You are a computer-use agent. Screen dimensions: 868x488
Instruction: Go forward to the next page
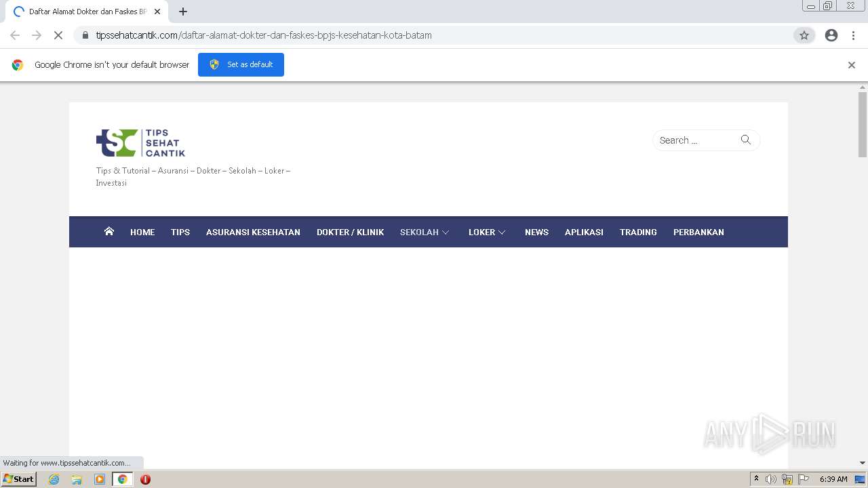[x=37, y=35]
